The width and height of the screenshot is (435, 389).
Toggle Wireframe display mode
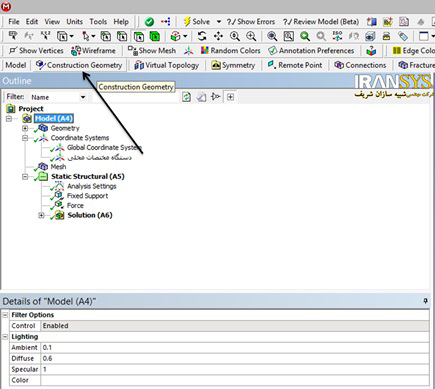(x=93, y=51)
